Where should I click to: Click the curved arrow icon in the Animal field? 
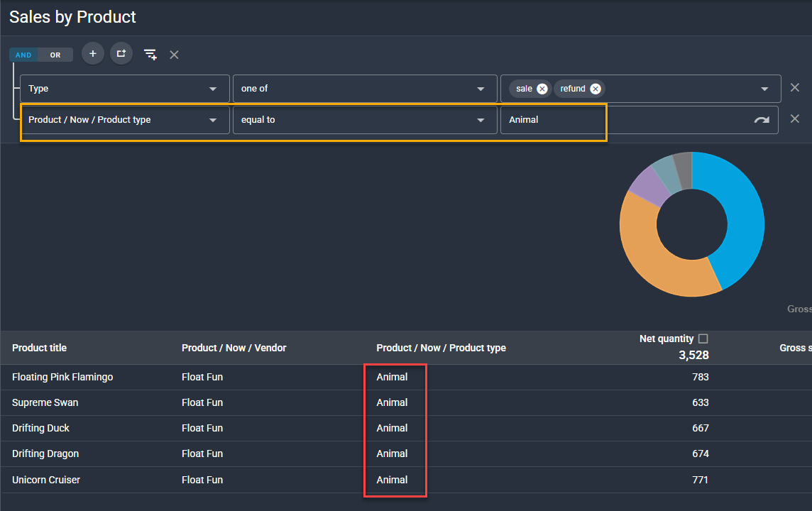(761, 120)
